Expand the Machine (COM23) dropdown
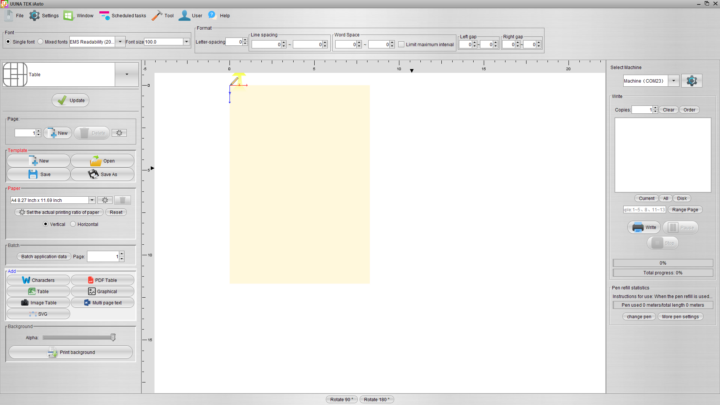The height and width of the screenshot is (405, 720). 673,81
